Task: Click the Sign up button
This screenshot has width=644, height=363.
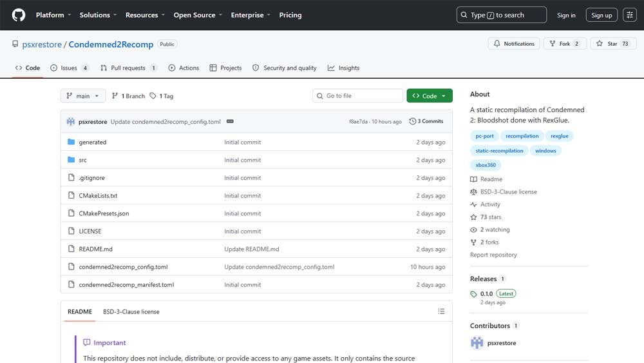Action: 601,15
